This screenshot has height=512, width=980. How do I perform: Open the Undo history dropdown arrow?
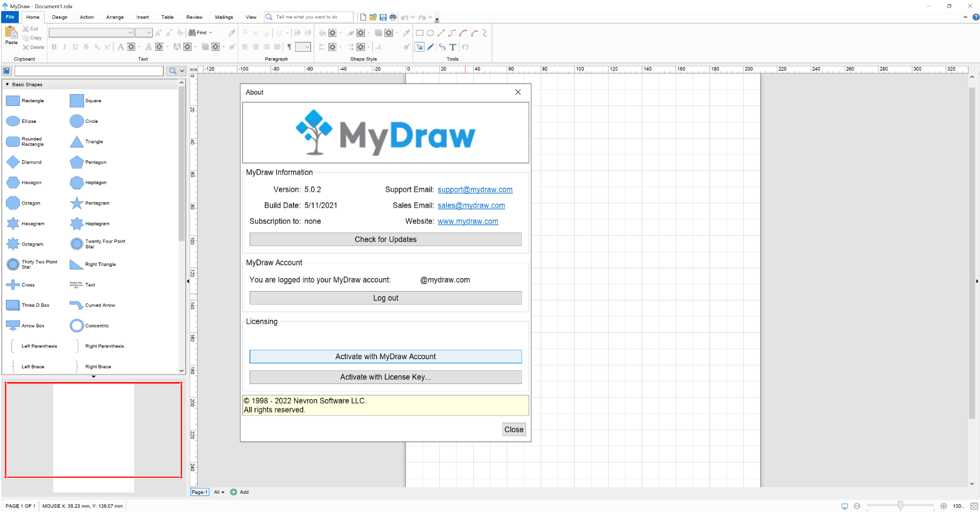pyautogui.click(x=413, y=17)
